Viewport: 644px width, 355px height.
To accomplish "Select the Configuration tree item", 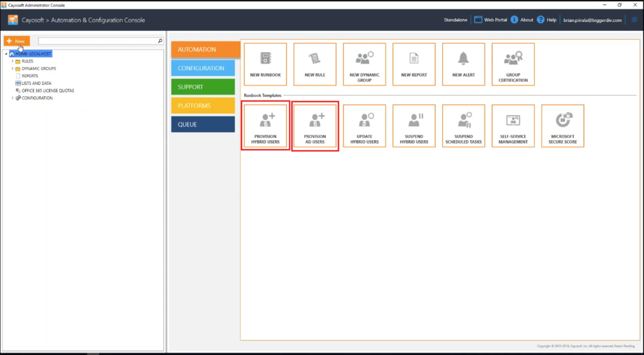I will (x=37, y=98).
